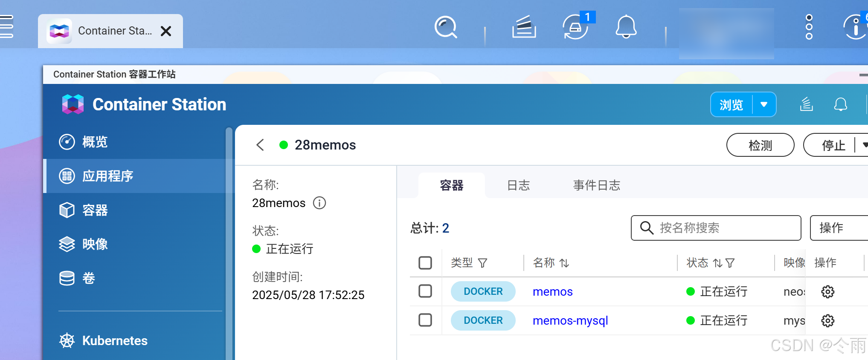Go back with the left chevron arrow

tap(260, 145)
